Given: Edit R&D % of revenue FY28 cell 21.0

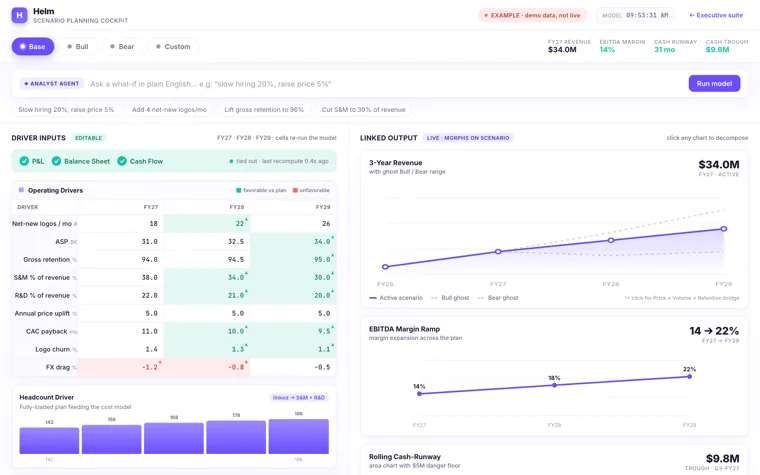Looking at the screenshot, I should click(x=207, y=295).
